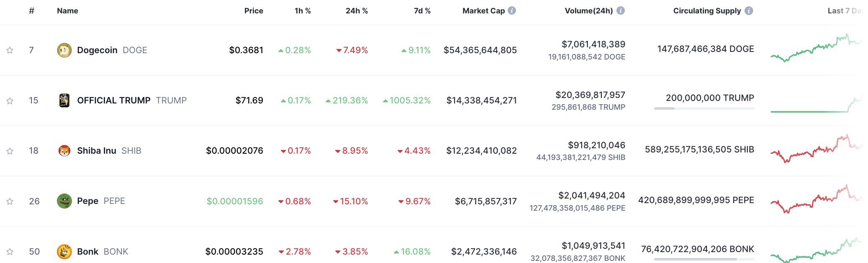Sort the table by 7d % column
The height and width of the screenshot is (263, 868).
422,11
